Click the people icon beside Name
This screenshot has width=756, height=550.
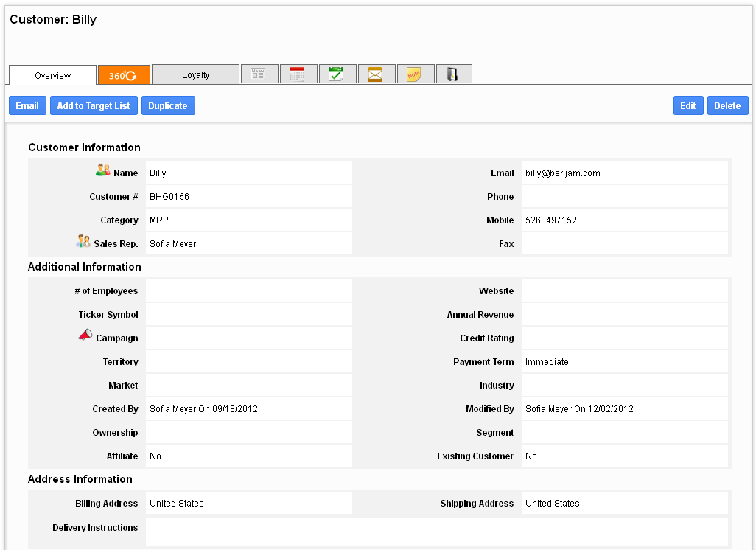[x=103, y=171]
